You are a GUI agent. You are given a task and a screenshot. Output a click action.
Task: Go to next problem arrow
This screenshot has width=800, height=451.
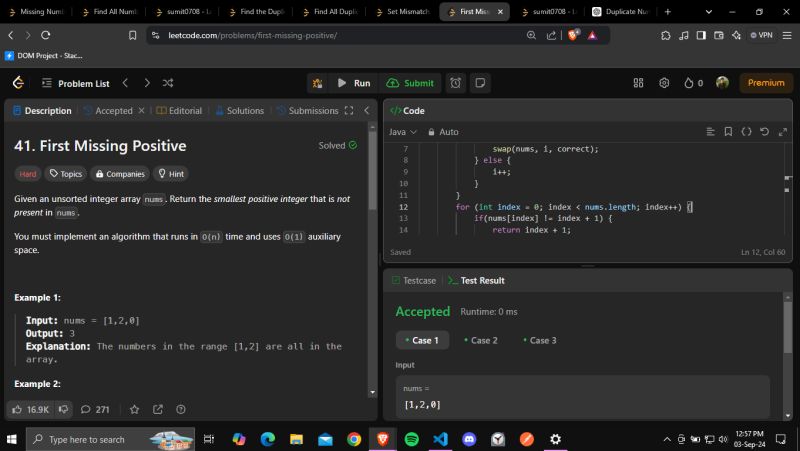(x=147, y=83)
